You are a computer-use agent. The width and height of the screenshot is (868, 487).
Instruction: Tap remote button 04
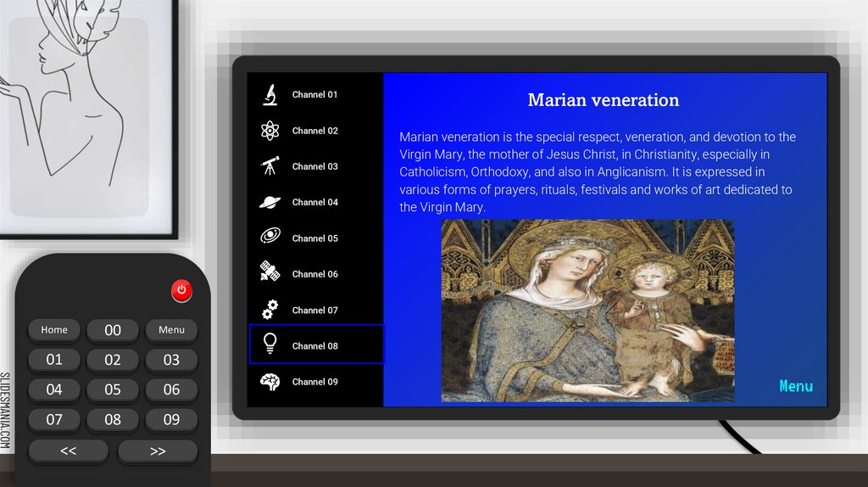(x=54, y=389)
